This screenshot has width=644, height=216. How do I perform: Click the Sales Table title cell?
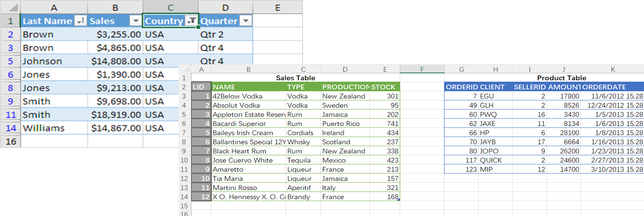(295, 78)
